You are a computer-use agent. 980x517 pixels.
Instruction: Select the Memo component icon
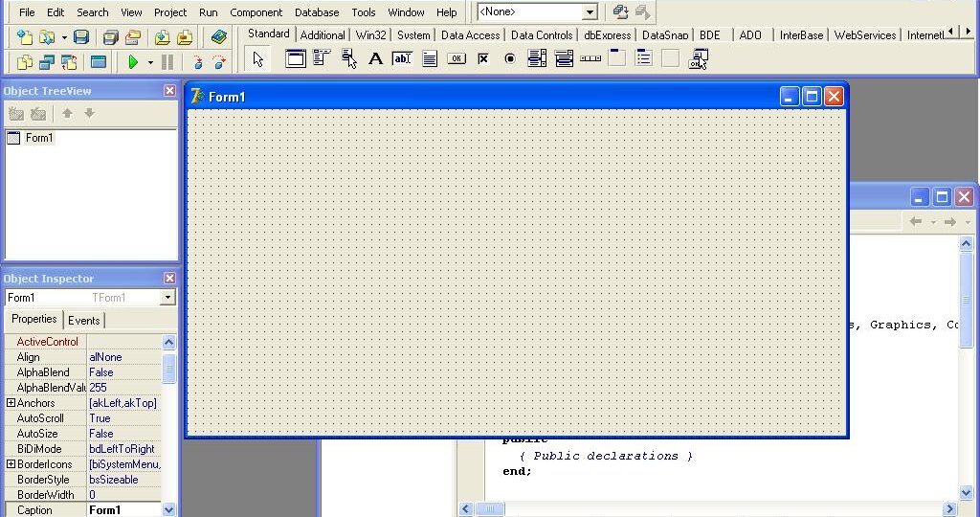click(x=430, y=58)
